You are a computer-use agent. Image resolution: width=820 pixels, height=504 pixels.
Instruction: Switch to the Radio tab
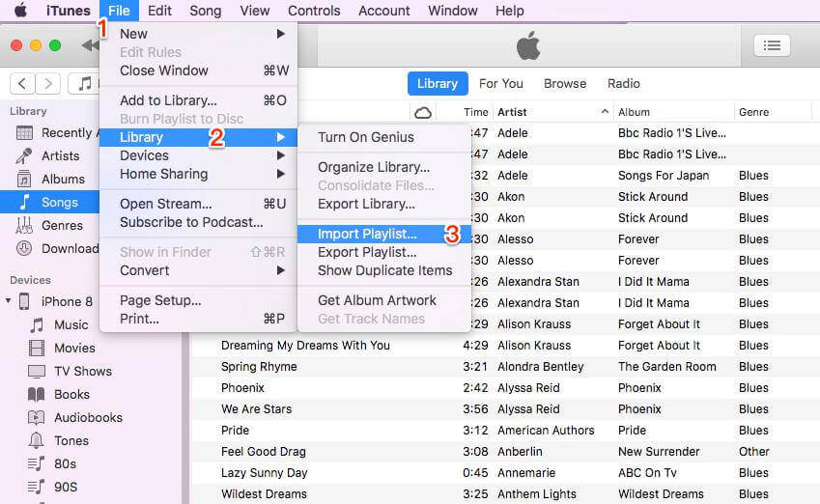[x=623, y=84]
